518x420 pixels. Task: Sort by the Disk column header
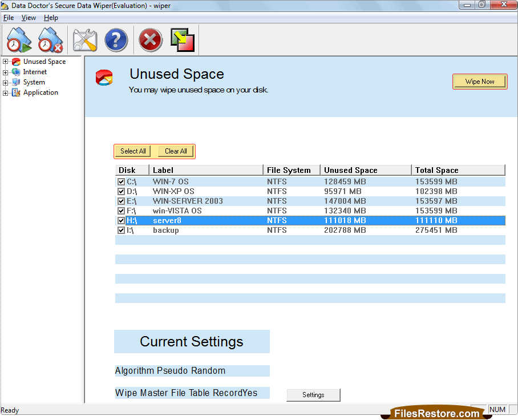132,170
